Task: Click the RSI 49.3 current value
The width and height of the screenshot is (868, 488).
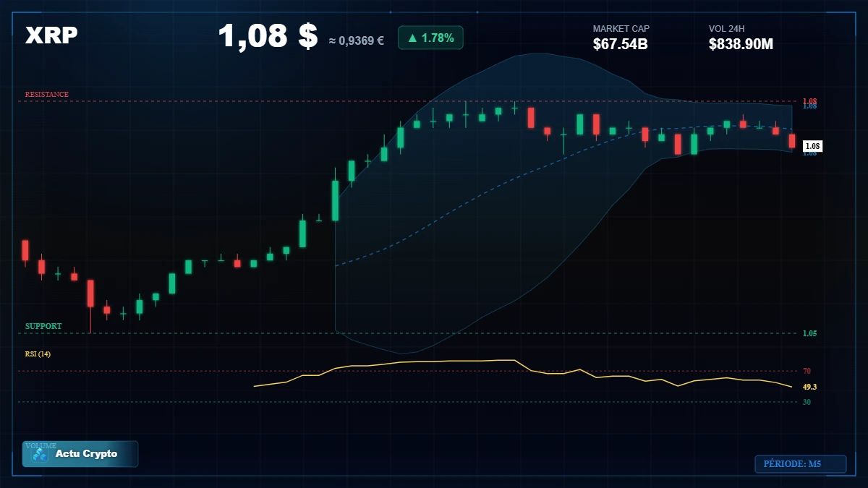Action: pos(809,387)
